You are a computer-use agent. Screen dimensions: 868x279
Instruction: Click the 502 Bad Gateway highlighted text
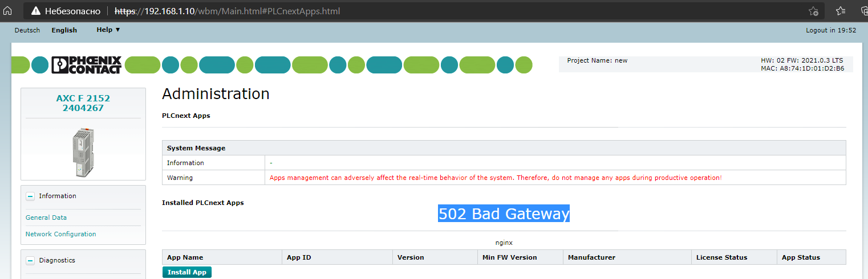[504, 214]
